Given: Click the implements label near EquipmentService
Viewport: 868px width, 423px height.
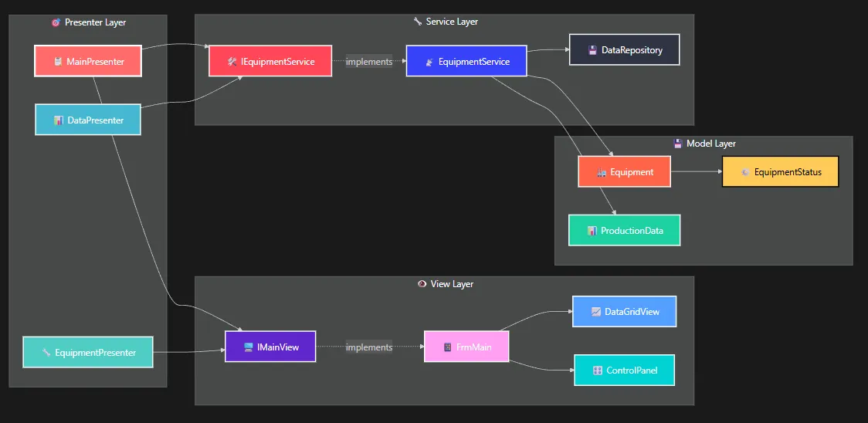Looking at the screenshot, I should pos(369,62).
